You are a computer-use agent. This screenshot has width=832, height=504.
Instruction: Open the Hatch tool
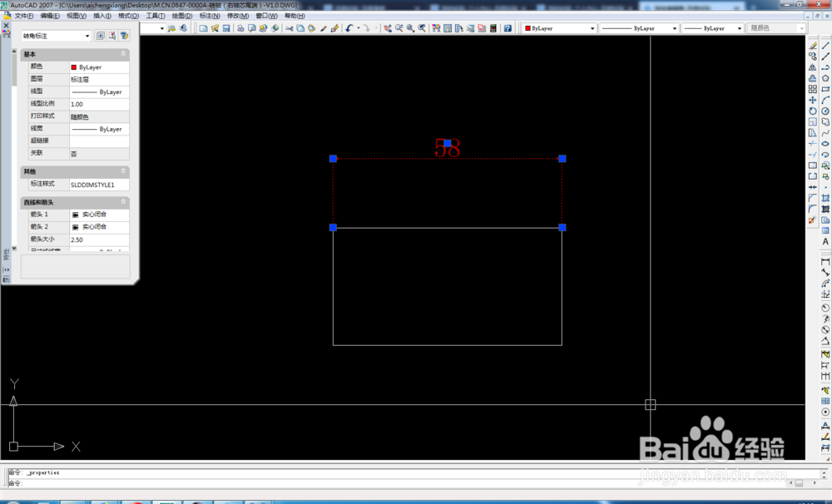(x=825, y=198)
